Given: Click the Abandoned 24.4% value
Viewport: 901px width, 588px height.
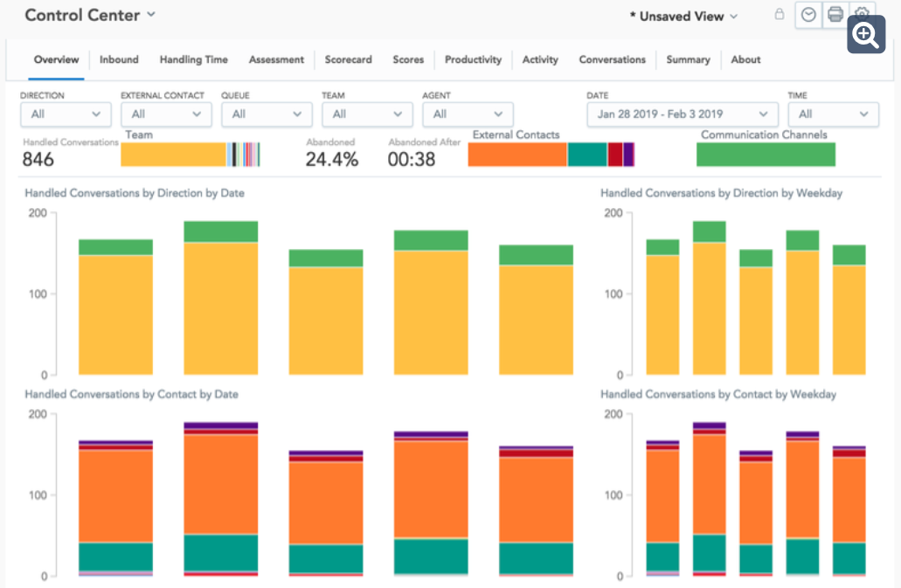Looking at the screenshot, I should pos(331,159).
